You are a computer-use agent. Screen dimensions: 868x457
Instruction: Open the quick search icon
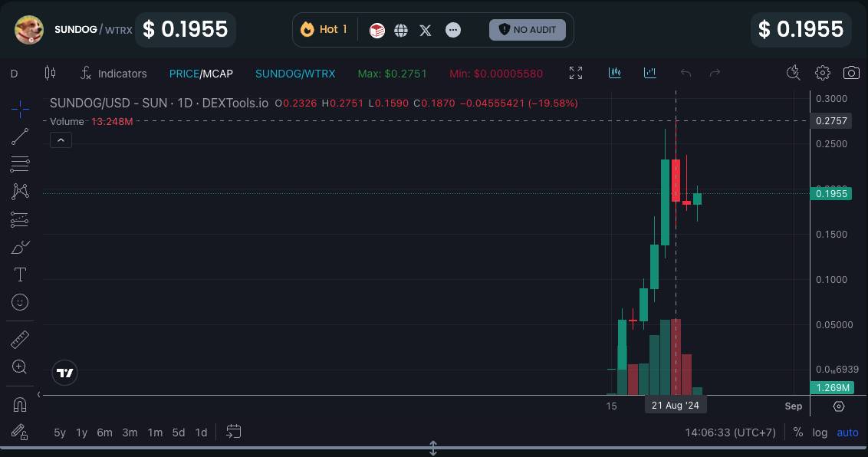[794, 73]
